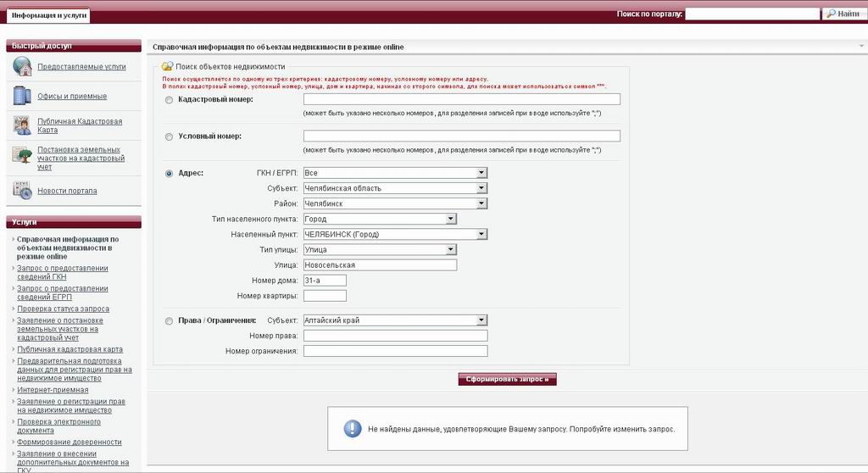Click the magnifier icon on Найти button
The width and height of the screenshot is (868, 473).
831,14
